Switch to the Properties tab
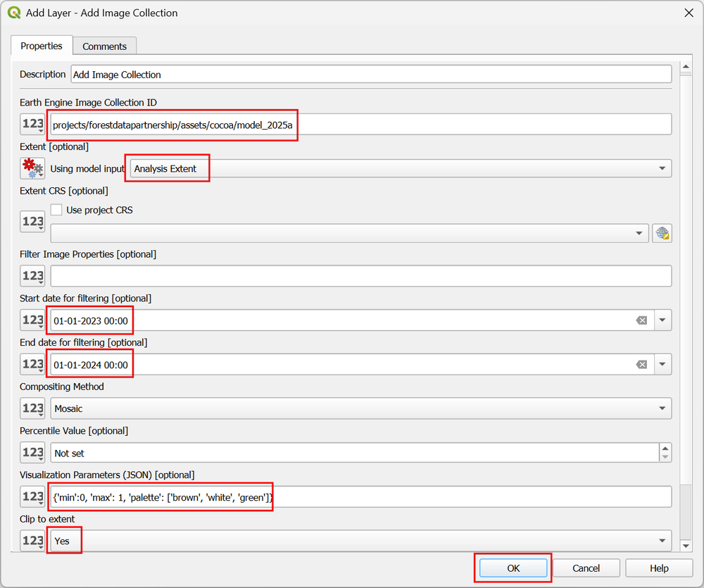This screenshot has height=588, width=704. click(42, 46)
